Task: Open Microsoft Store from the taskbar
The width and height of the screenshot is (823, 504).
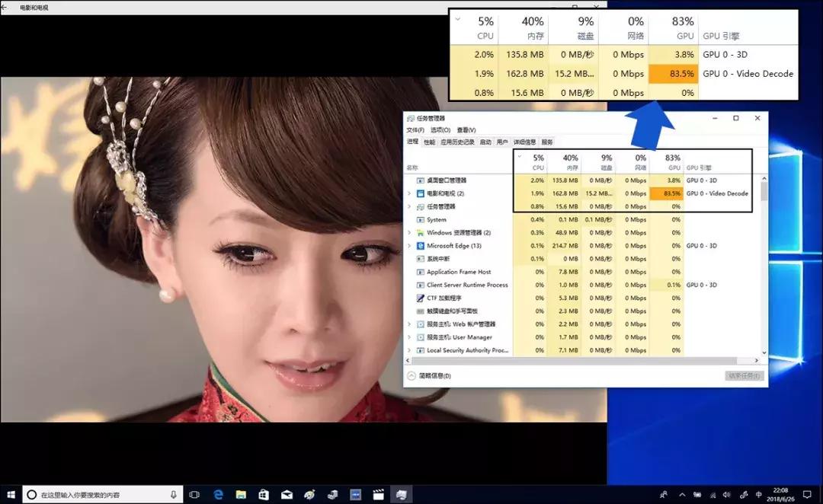Action: point(264,495)
